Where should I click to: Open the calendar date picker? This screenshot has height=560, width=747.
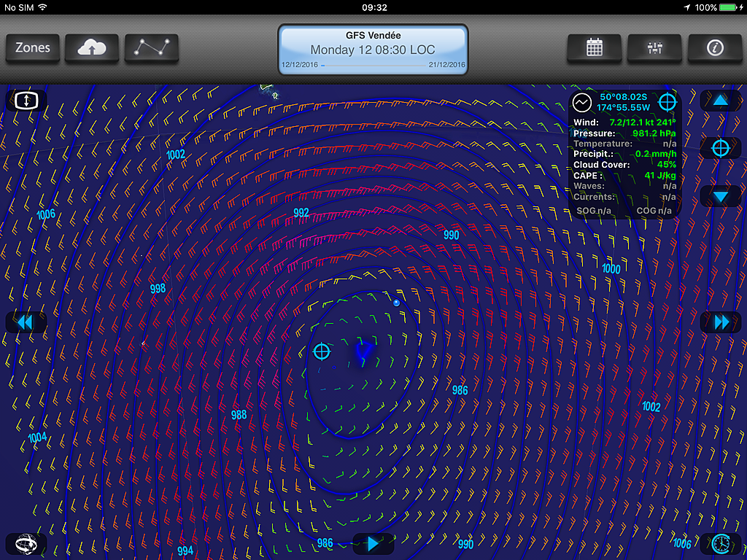pos(594,47)
